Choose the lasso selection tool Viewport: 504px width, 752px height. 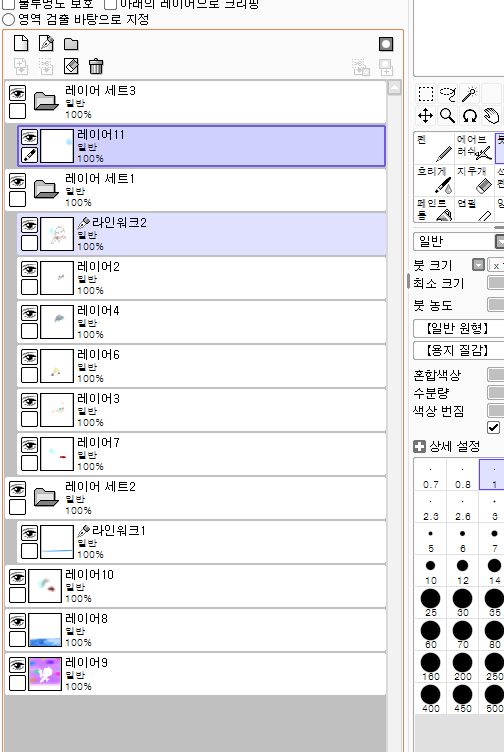(447, 94)
